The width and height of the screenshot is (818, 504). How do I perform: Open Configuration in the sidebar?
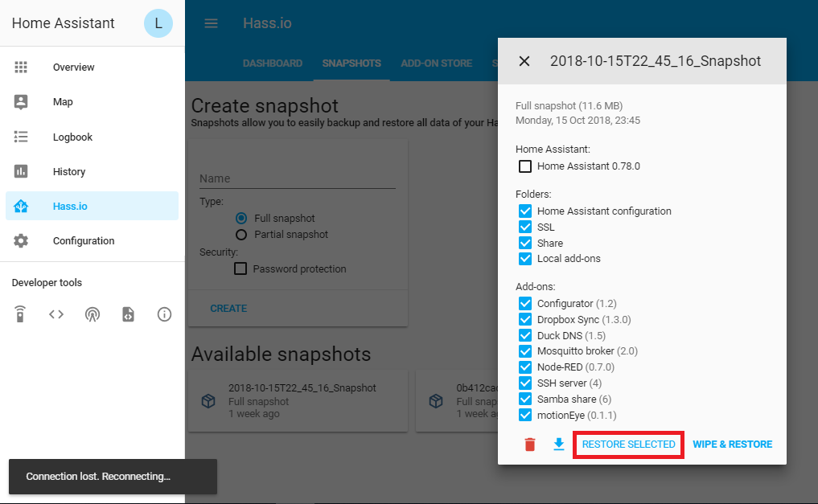pos(92,241)
